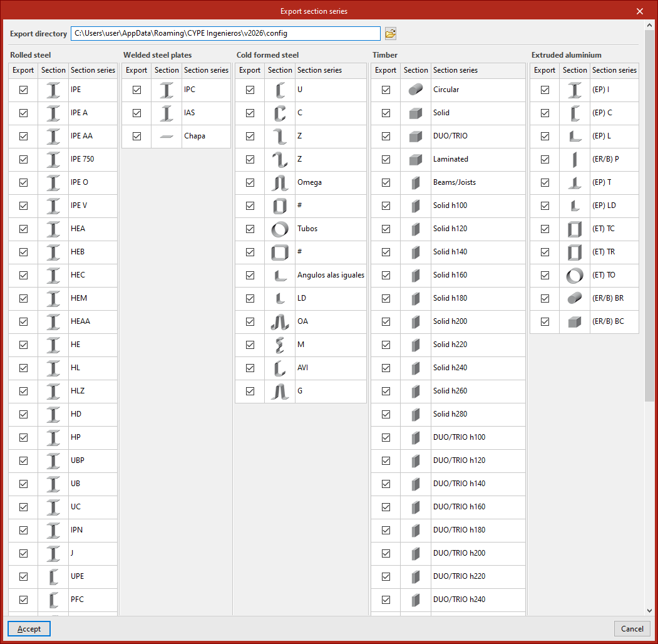Image resolution: width=658 pixels, height=644 pixels.
Task: Click the (ER/B) BR round bar icon
Action: pos(575,298)
